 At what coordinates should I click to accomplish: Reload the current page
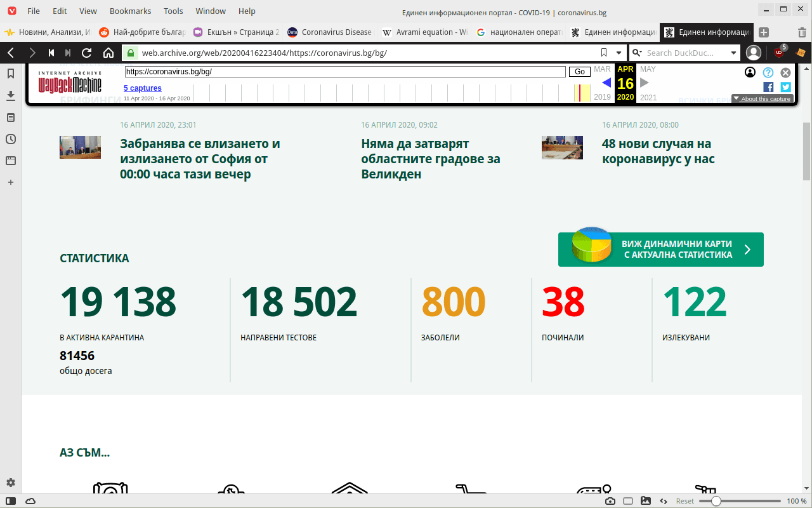(87, 53)
